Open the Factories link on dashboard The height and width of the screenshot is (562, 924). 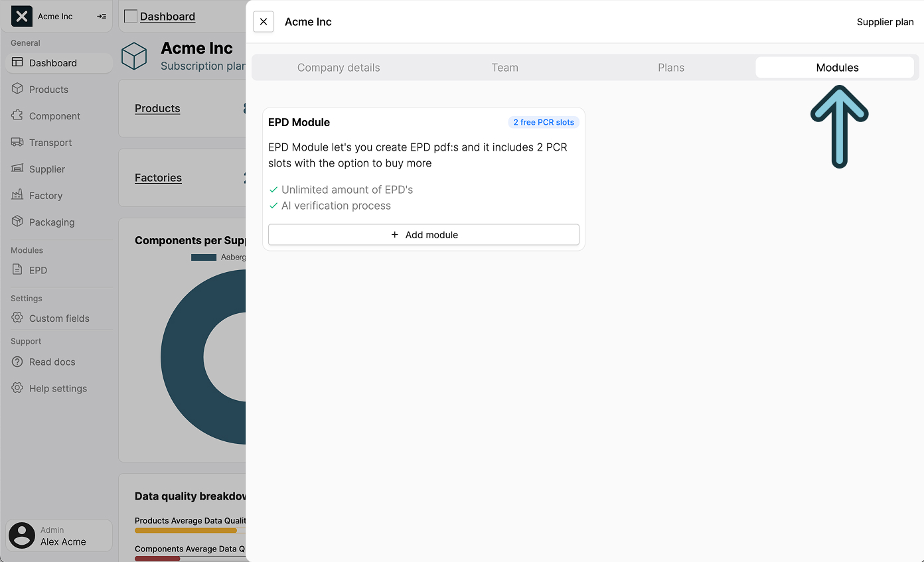158,178
